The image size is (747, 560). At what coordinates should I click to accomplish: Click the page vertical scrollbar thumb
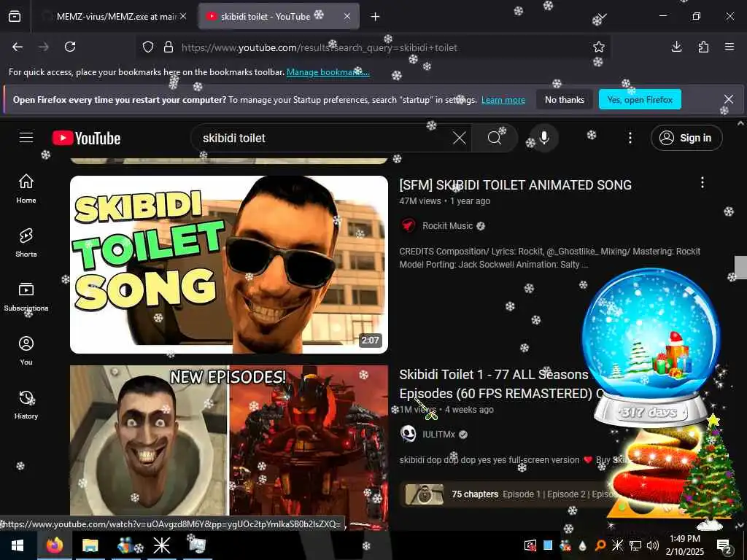[x=740, y=267]
